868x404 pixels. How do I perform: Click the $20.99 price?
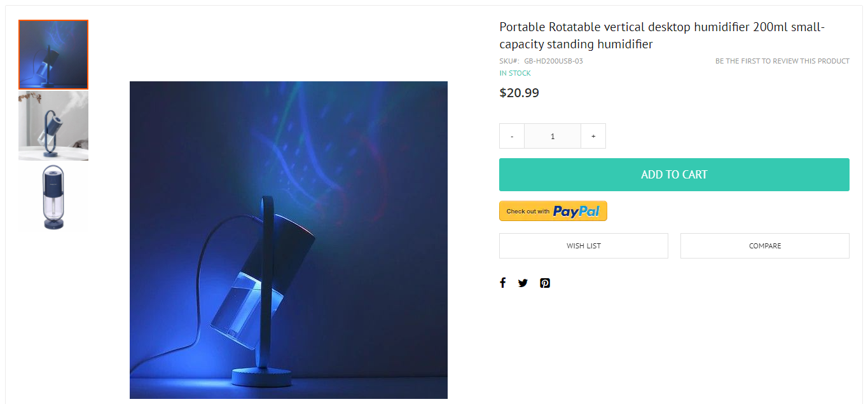(519, 93)
